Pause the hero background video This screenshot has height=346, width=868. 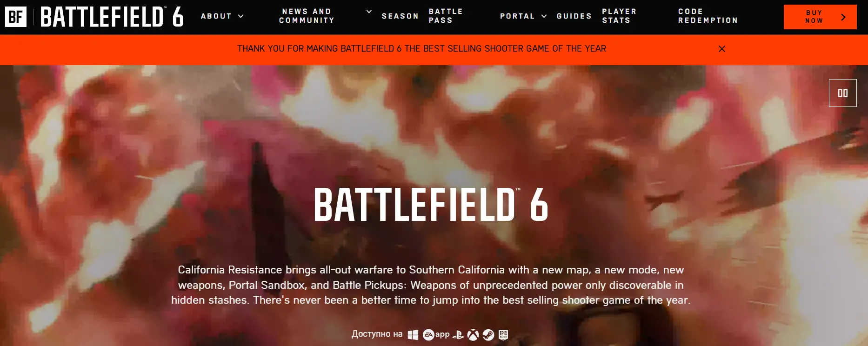[842, 93]
